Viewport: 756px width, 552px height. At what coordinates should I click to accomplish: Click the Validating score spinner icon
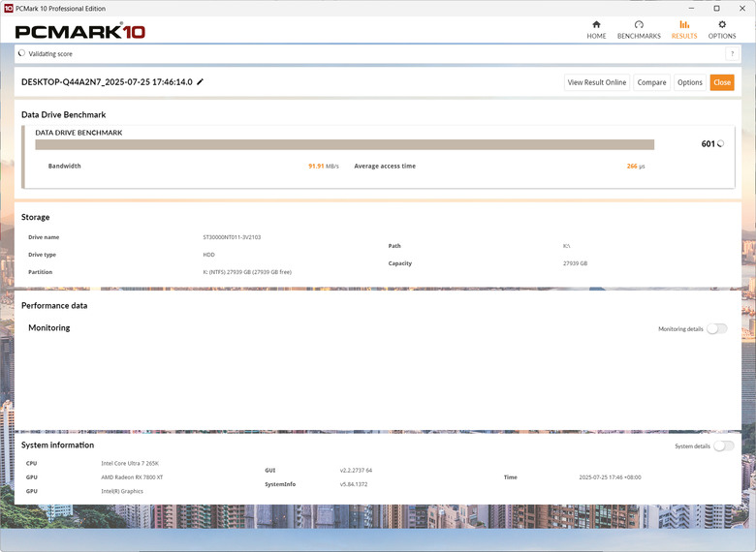[x=21, y=53]
